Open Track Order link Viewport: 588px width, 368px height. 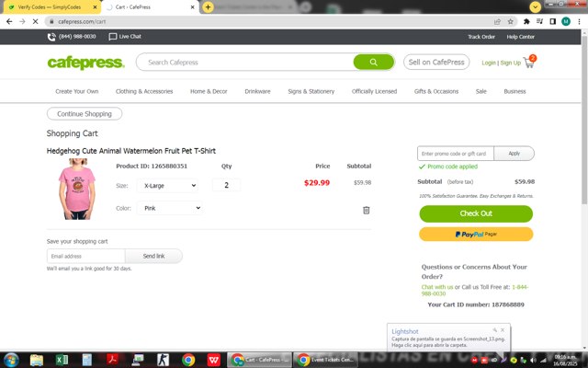pos(481,37)
